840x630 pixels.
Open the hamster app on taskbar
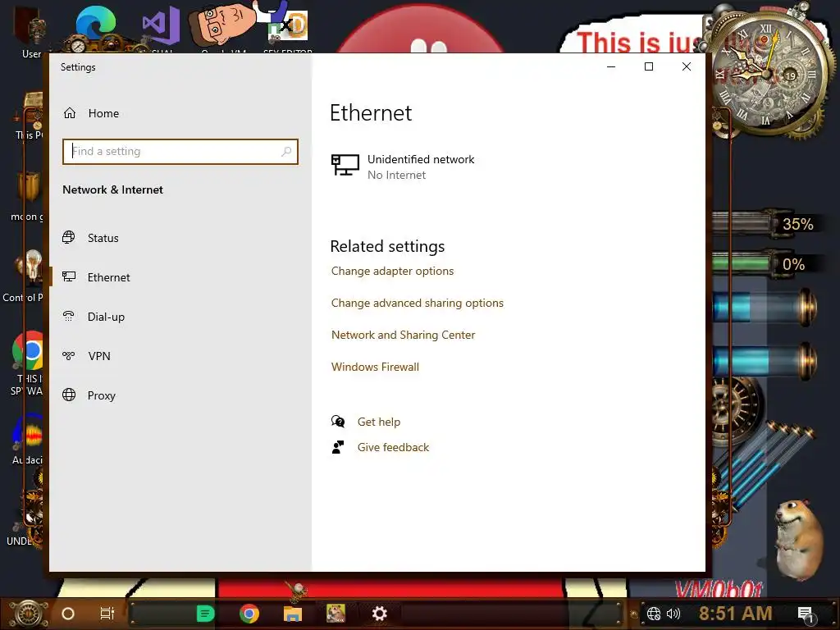click(336, 614)
